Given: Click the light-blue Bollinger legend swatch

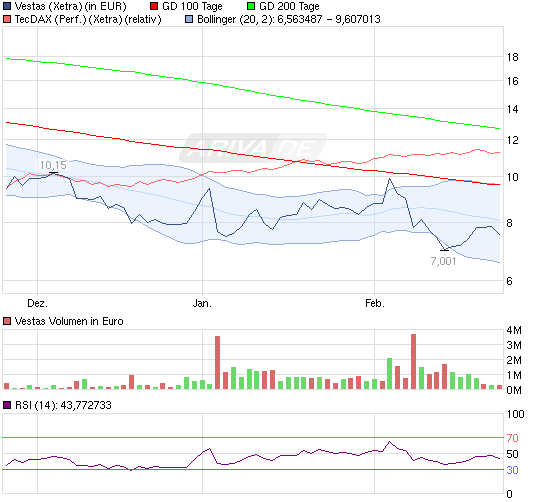Looking at the screenshot, I should (x=189, y=19).
